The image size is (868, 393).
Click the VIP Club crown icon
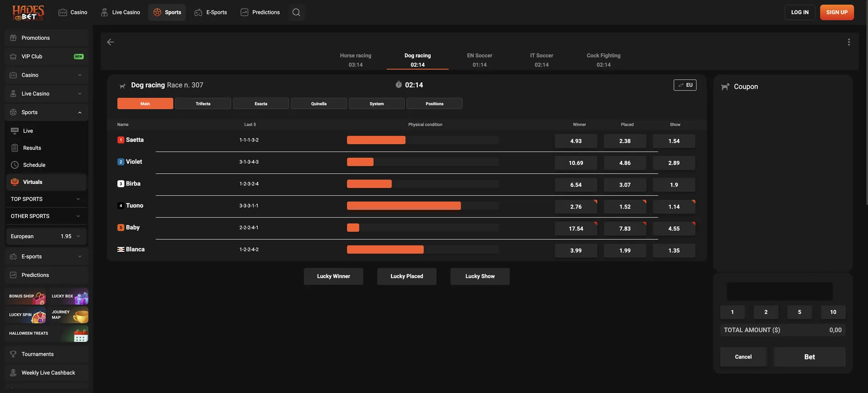pyautogui.click(x=13, y=57)
